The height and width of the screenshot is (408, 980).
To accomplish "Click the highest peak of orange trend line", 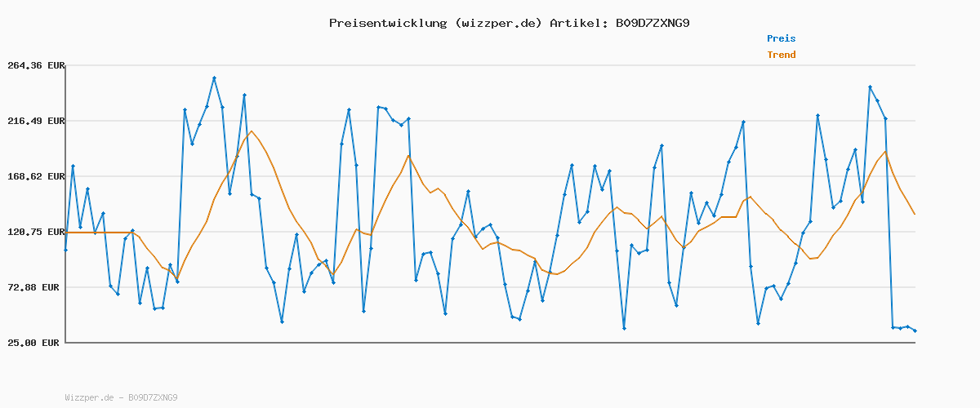I will [252, 131].
